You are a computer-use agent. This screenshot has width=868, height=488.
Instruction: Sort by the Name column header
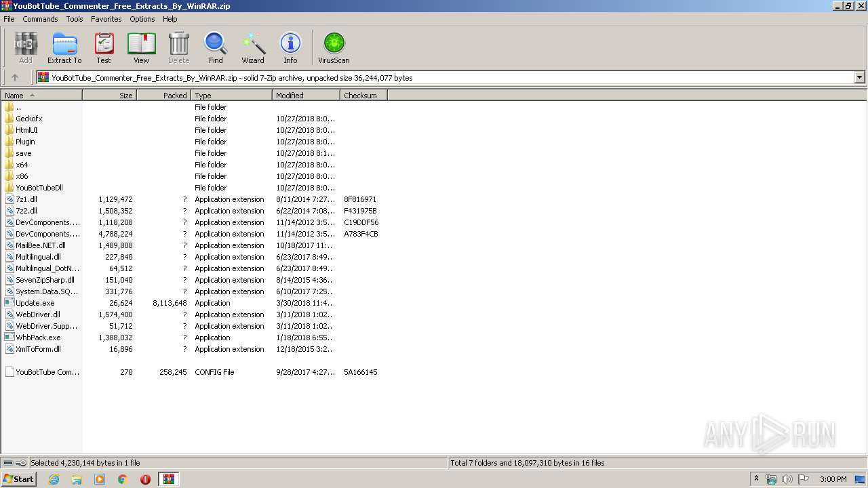tap(41, 96)
